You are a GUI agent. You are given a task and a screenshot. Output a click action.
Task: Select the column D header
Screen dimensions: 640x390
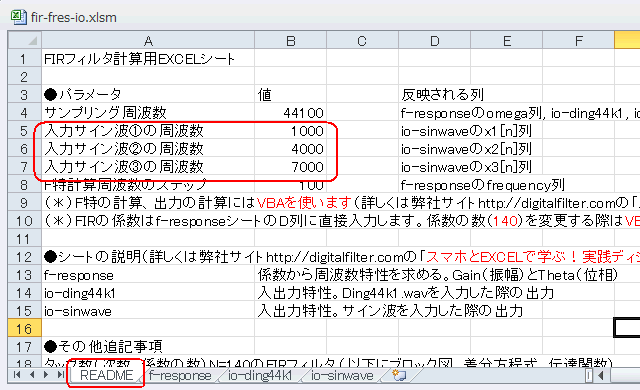click(x=434, y=40)
